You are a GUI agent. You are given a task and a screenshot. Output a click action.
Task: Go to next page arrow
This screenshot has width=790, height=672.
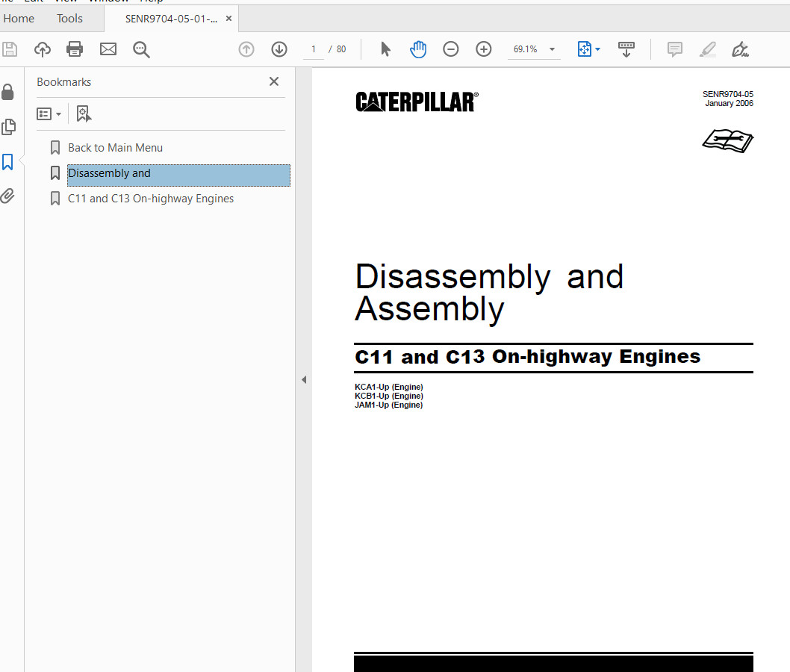(x=279, y=49)
